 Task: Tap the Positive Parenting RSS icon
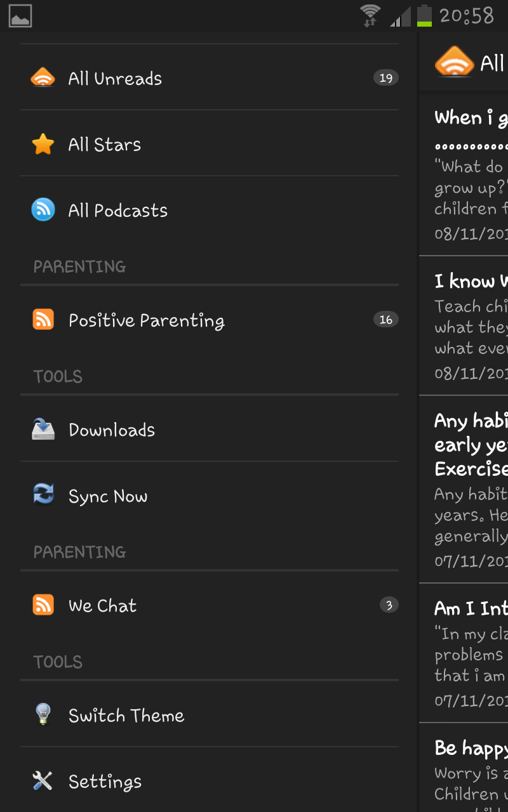[x=43, y=320]
